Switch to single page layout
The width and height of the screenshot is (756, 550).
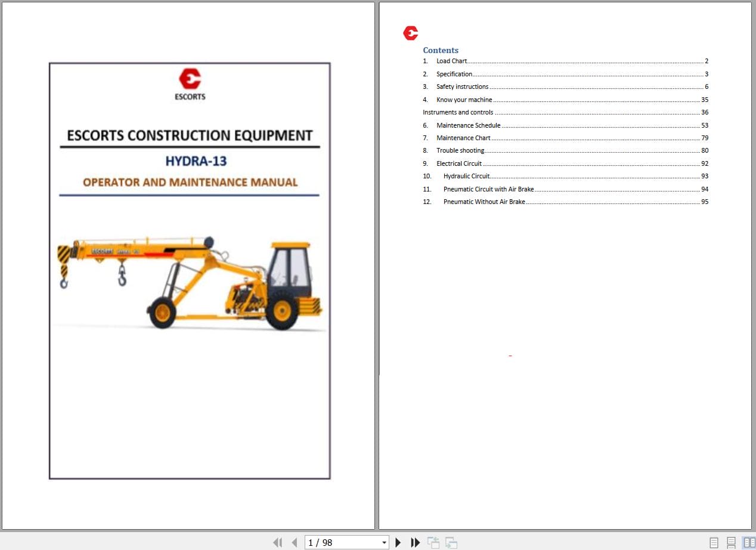(714, 542)
